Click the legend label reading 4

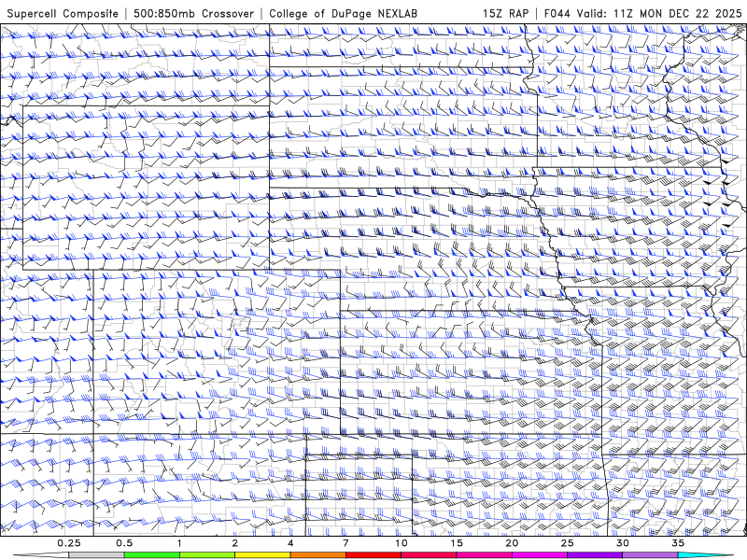[x=290, y=543]
